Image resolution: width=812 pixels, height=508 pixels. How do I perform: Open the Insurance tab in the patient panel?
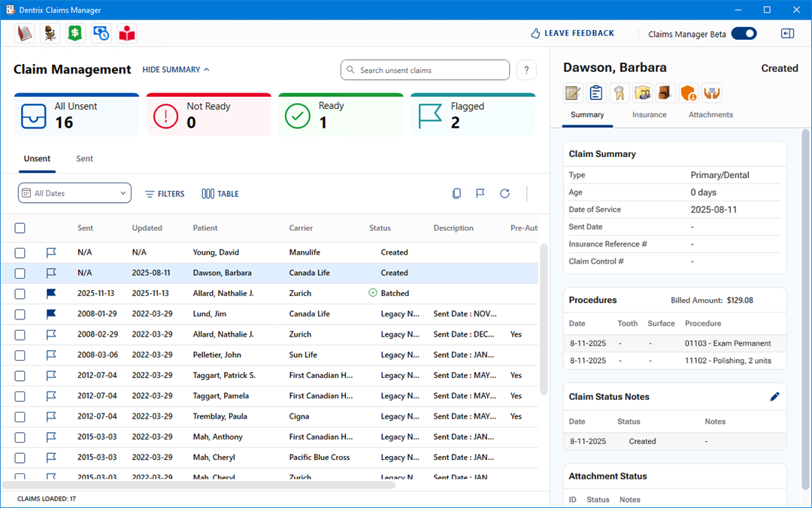(x=649, y=115)
